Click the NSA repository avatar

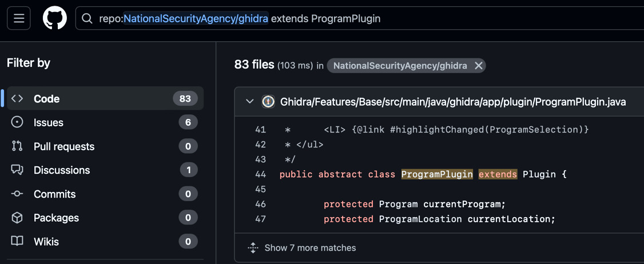point(268,102)
